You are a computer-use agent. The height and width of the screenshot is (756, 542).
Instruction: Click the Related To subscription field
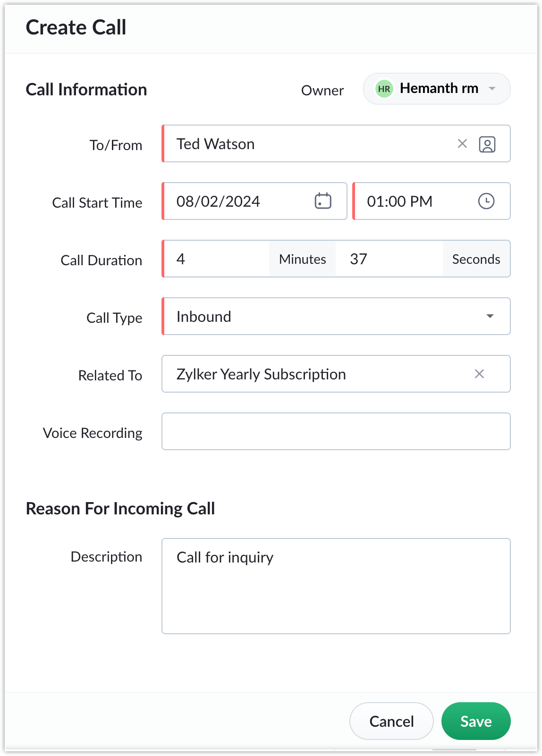[x=336, y=374]
